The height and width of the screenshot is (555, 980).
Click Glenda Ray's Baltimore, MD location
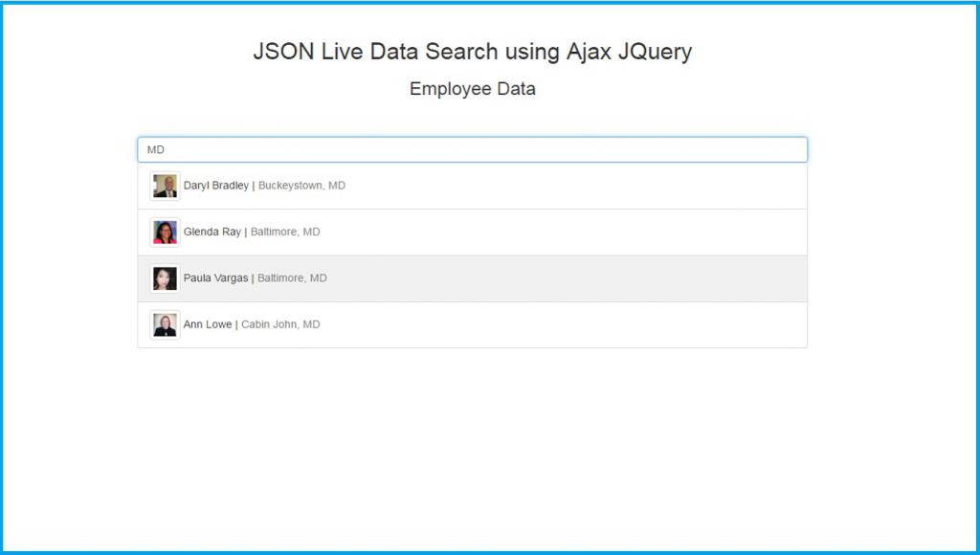(285, 232)
